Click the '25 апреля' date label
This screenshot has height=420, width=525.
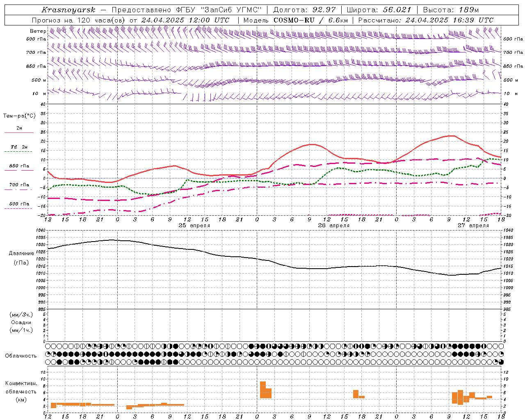coord(194,226)
